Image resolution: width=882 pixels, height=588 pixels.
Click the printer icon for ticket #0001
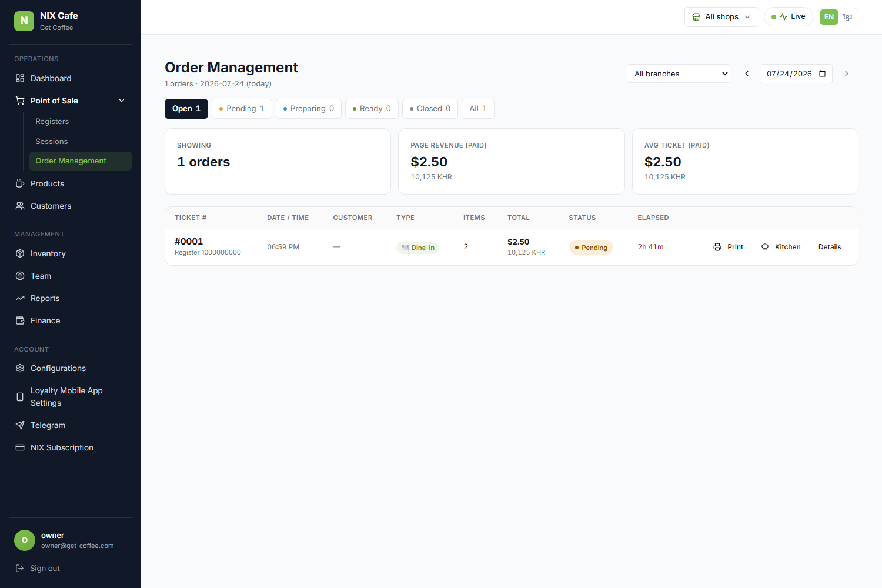[x=717, y=247]
